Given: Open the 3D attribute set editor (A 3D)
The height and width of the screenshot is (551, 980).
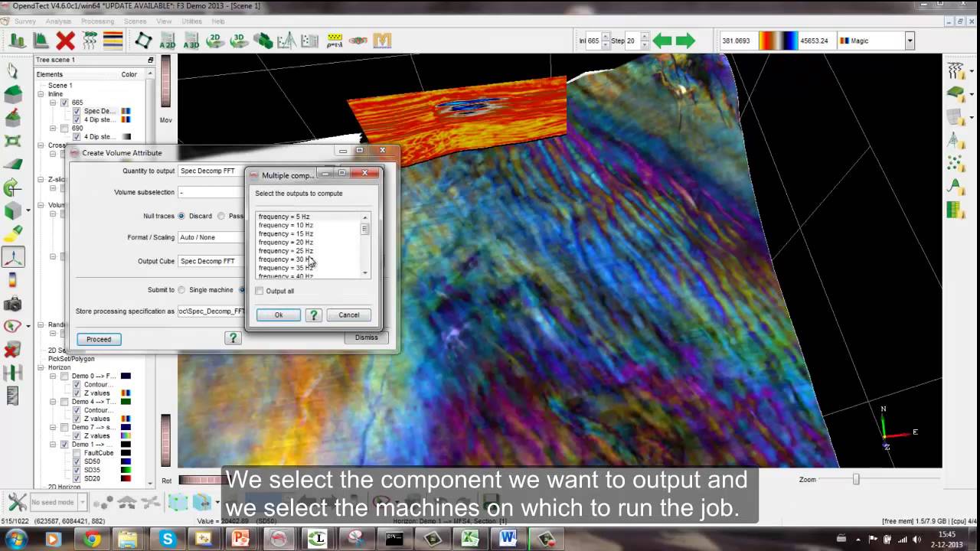Looking at the screenshot, I should (191, 41).
